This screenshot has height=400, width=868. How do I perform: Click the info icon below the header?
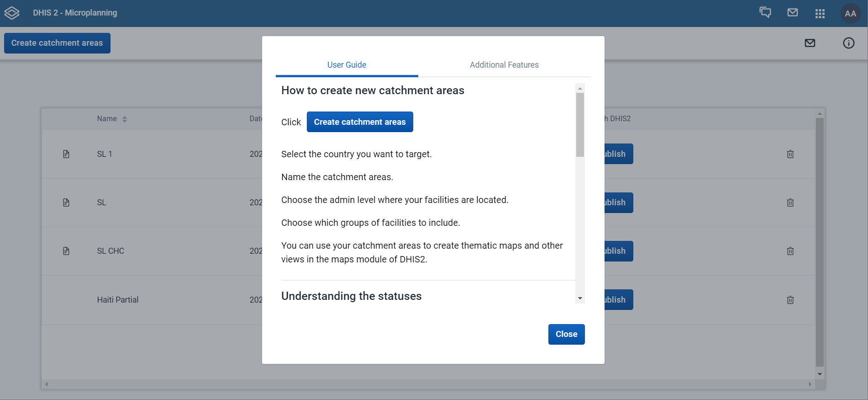coord(848,43)
